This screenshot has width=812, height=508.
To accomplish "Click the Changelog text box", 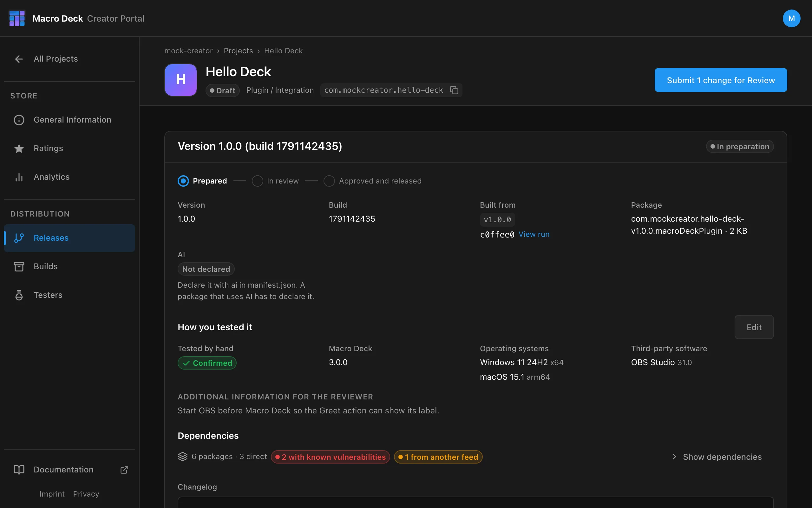I will (475, 502).
